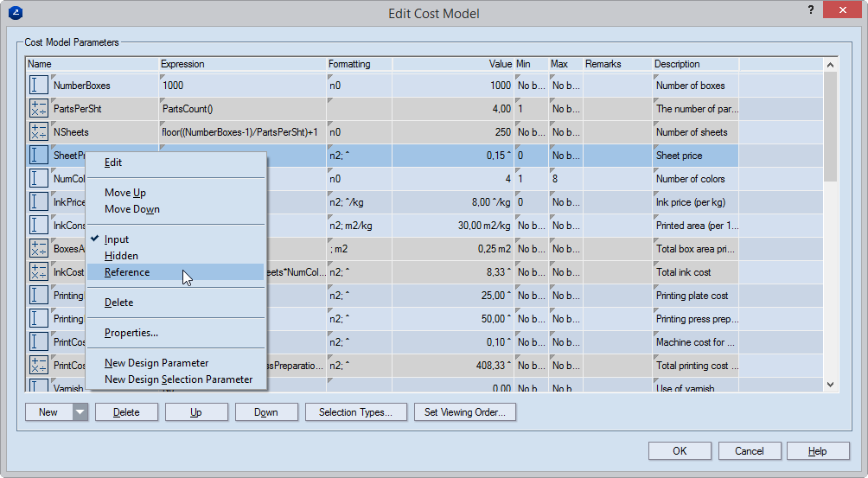The height and width of the screenshot is (478, 868).
Task: Toggle the Hidden option in context menu
Action: [121, 256]
